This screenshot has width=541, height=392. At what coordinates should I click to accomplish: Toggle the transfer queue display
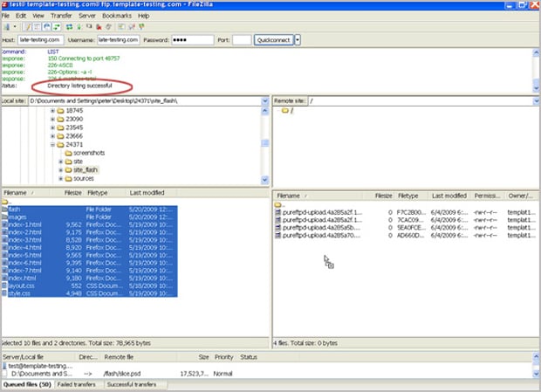[56, 27]
